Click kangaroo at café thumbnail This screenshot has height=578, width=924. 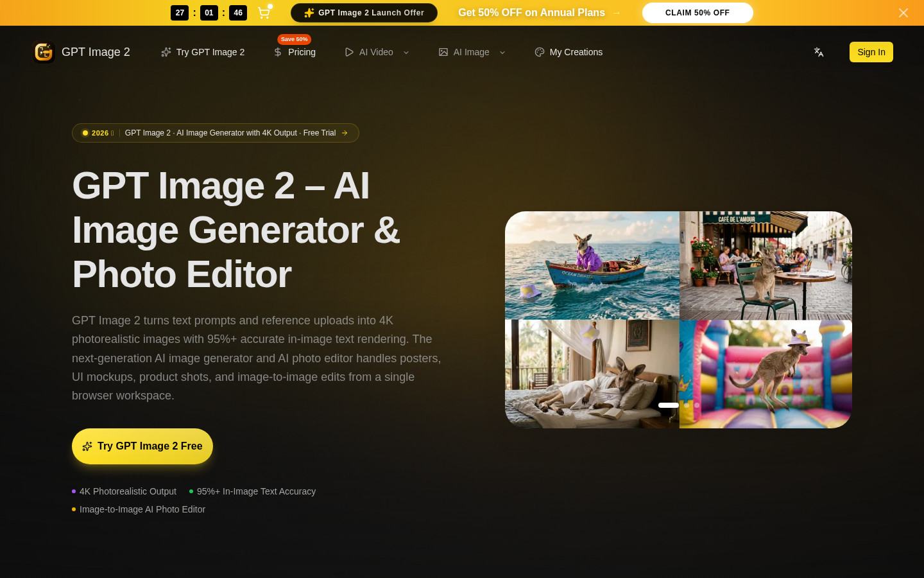coord(766,265)
